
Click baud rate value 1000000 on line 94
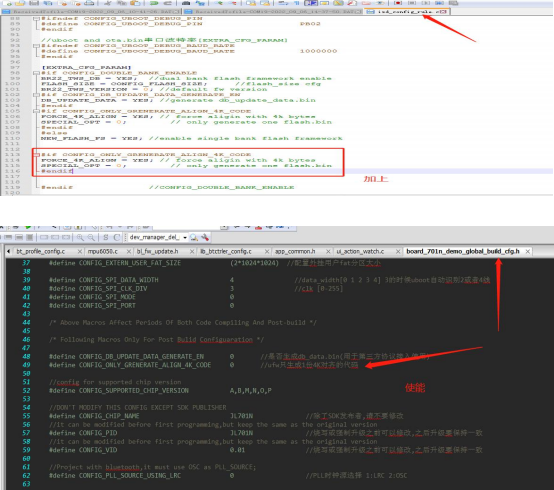318,51
